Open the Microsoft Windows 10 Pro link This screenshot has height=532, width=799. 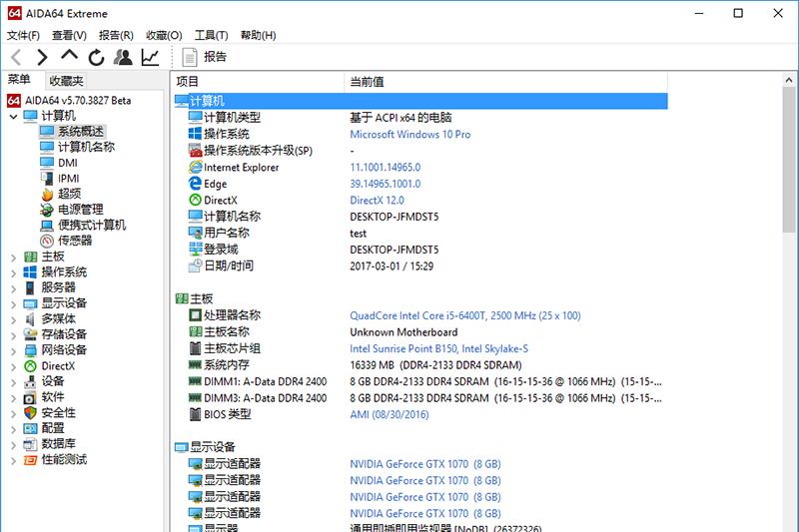(x=409, y=134)
